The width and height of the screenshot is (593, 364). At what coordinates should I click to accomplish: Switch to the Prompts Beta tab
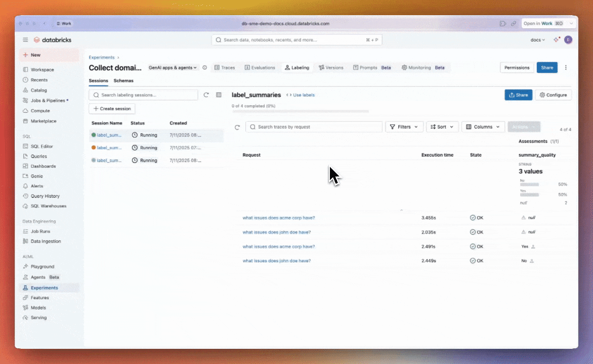[372, 68]
